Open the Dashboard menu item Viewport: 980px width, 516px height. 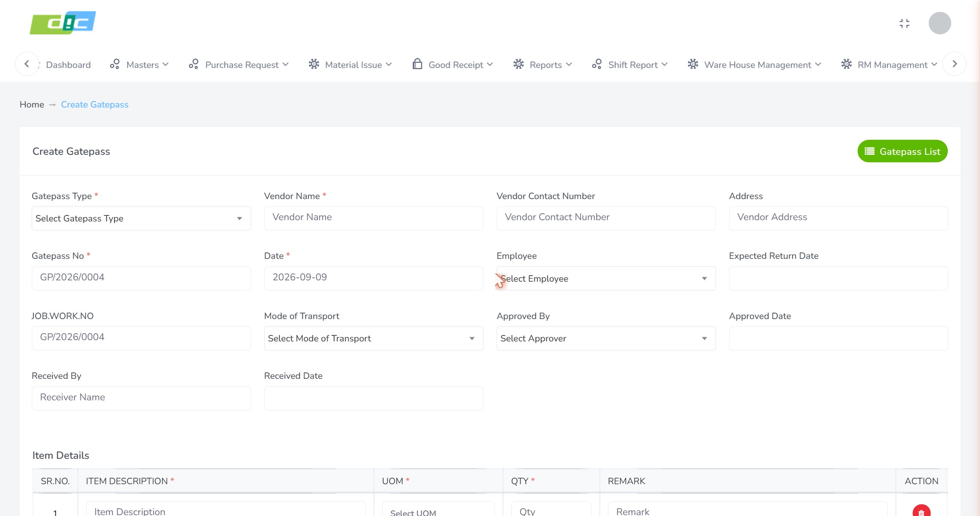pos(68,65)
